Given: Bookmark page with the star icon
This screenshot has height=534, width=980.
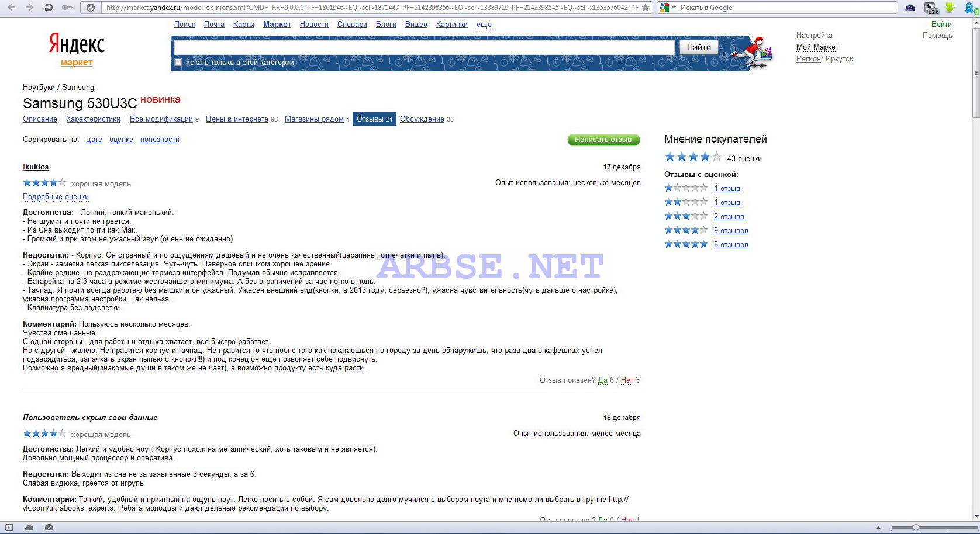Looking at the screenshot, I should click(646, 8).
